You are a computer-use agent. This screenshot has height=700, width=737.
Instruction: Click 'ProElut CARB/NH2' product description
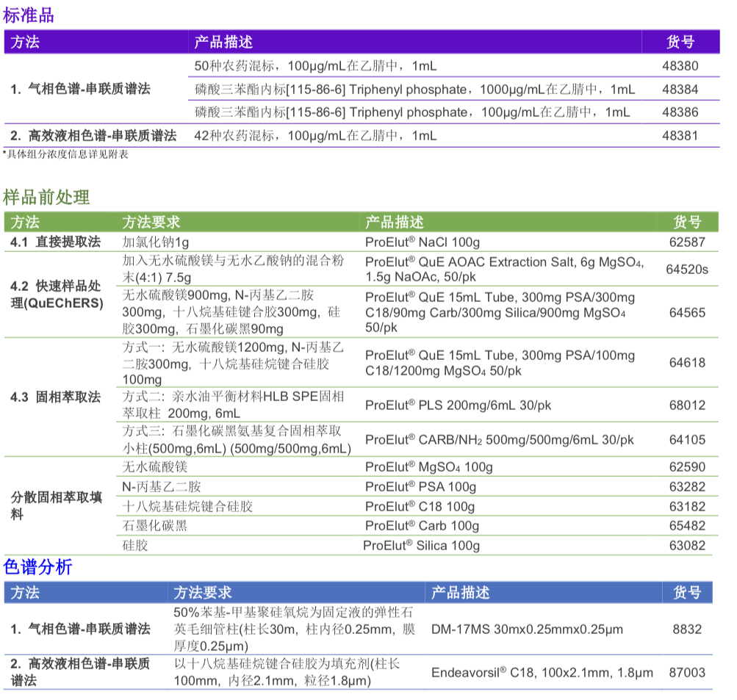pyautogui.click(x=499, y=440)
